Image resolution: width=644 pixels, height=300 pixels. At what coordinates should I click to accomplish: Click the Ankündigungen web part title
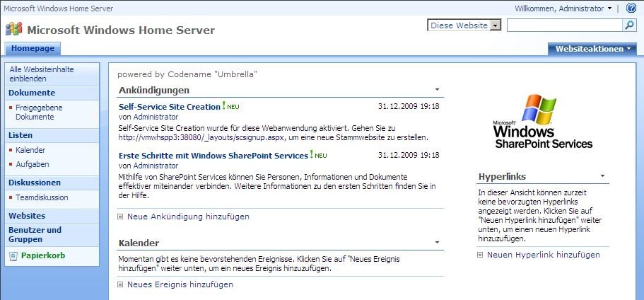tap(154, 90)
